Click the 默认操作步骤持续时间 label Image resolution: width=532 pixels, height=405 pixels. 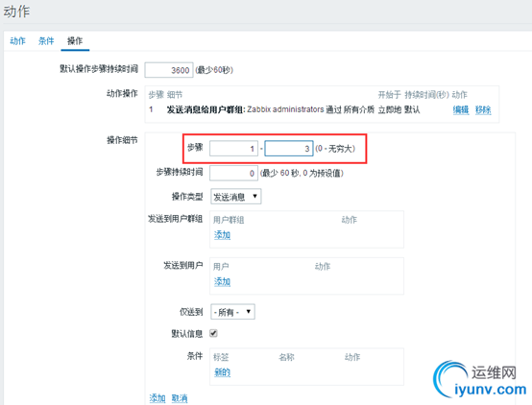tap(99, 69)
